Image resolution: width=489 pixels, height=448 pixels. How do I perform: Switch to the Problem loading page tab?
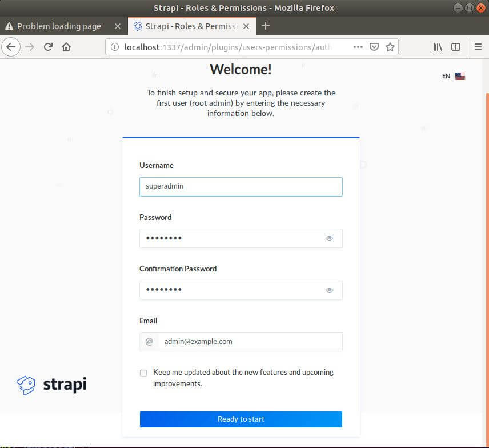[59, 26]
